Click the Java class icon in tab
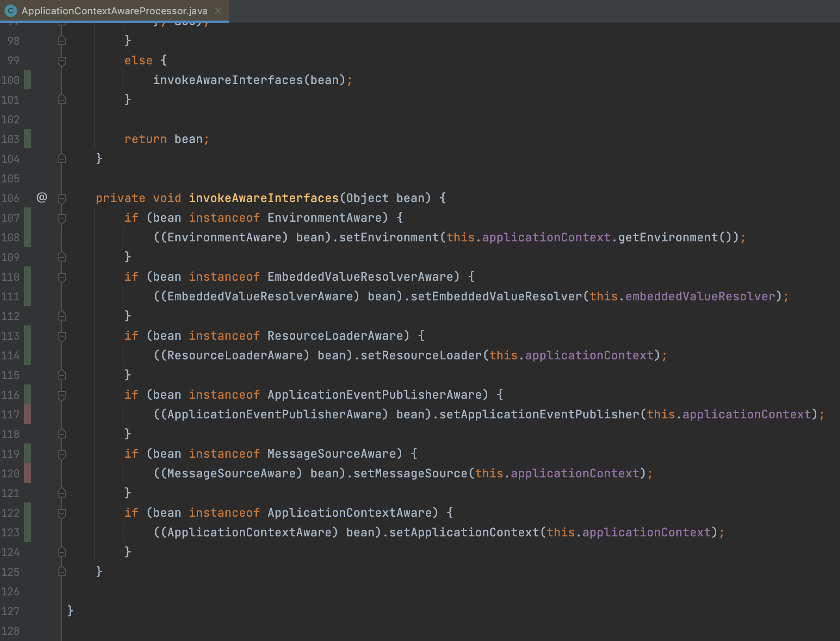 click(x=10, y=11)
